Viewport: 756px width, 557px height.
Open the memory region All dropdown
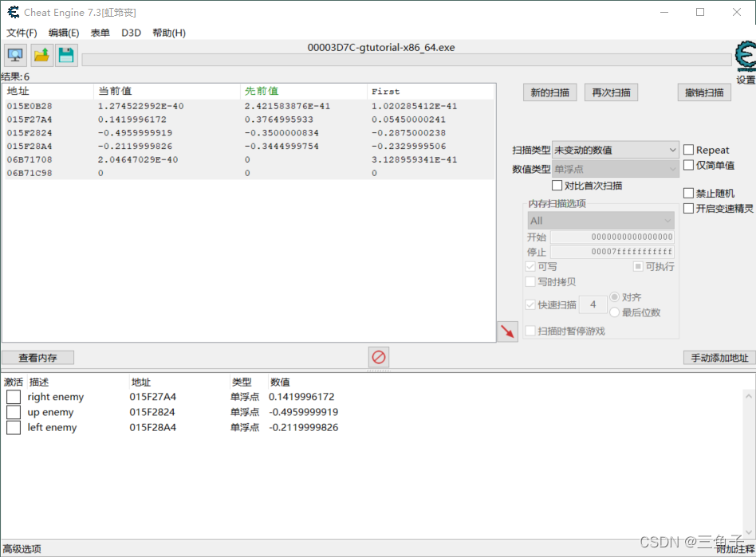coord(600,221)
